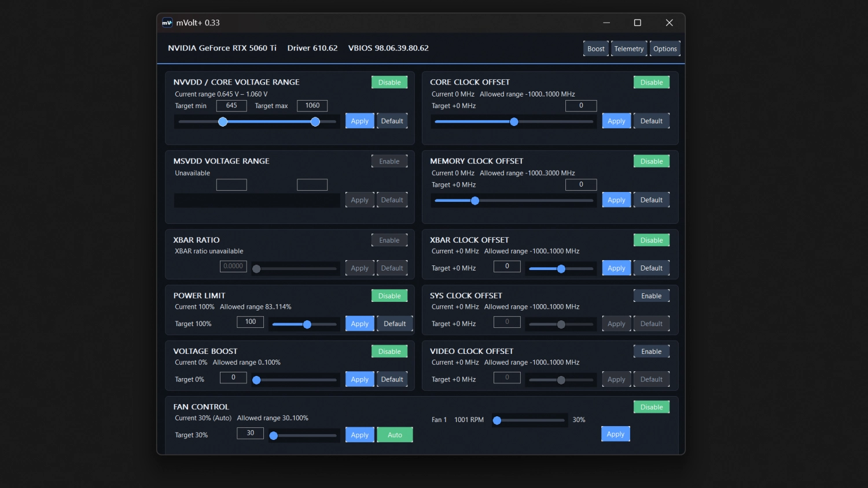
Task: Apply the Core Clock Offset
Action: point(616,121)
